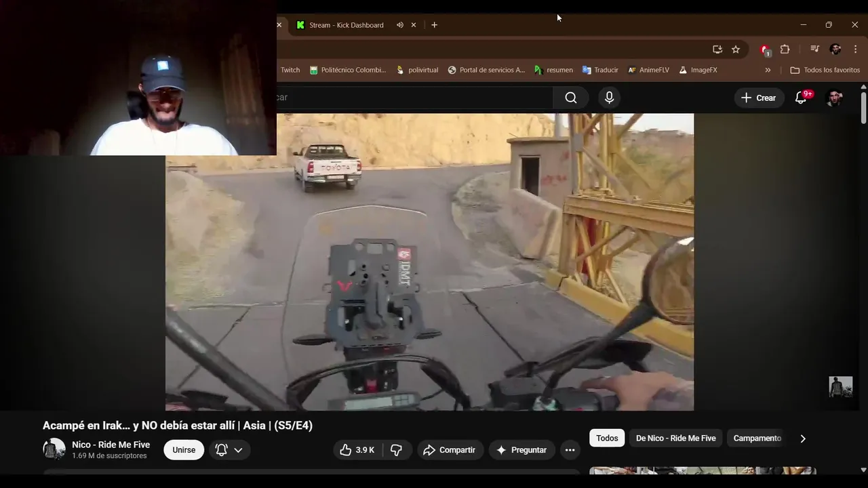
Task: Click the channel watermark in the video
Action: point(840,387)
